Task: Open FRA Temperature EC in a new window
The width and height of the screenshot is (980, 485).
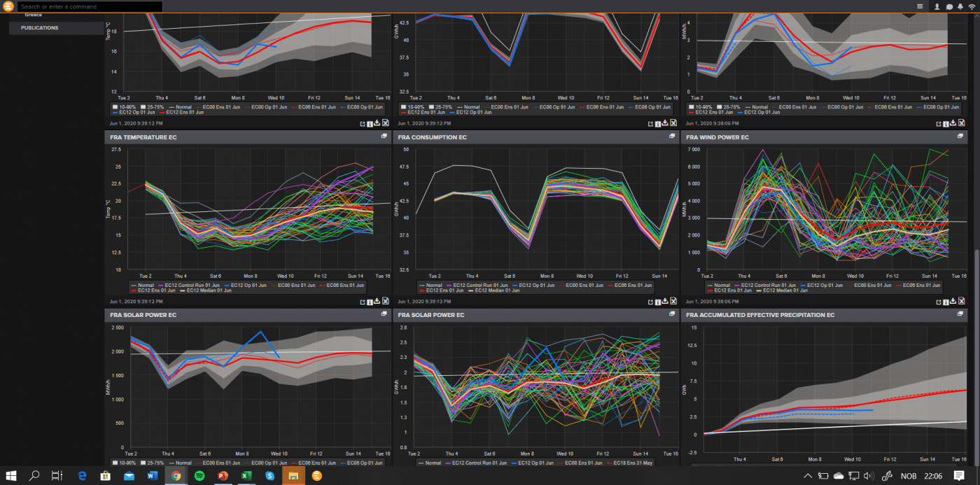Action: pos(362,301)
